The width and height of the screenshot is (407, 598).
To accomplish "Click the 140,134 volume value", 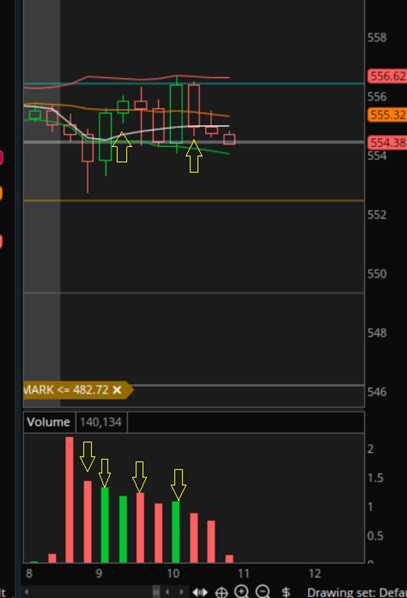I will [x=101, y=422].
